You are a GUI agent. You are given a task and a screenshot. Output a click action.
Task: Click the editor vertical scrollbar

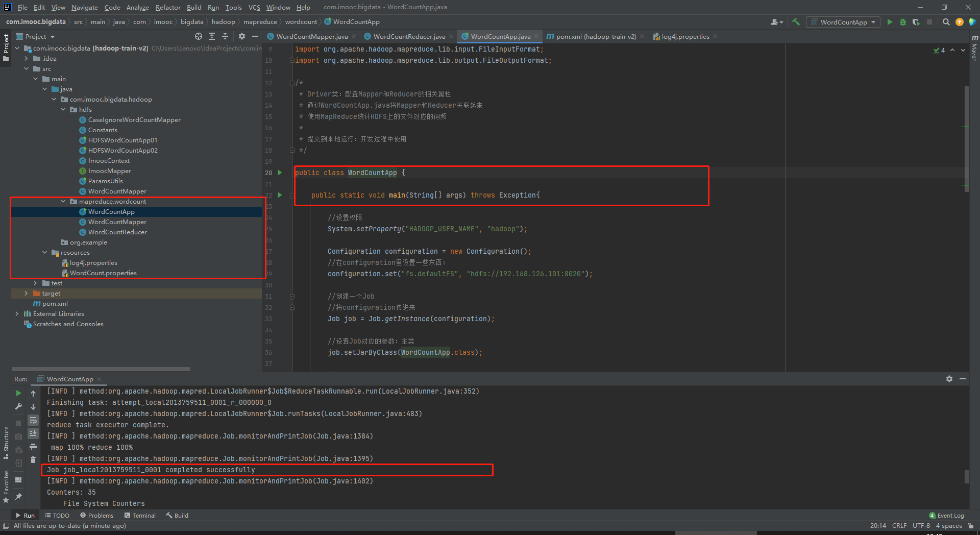click(966, 139)
